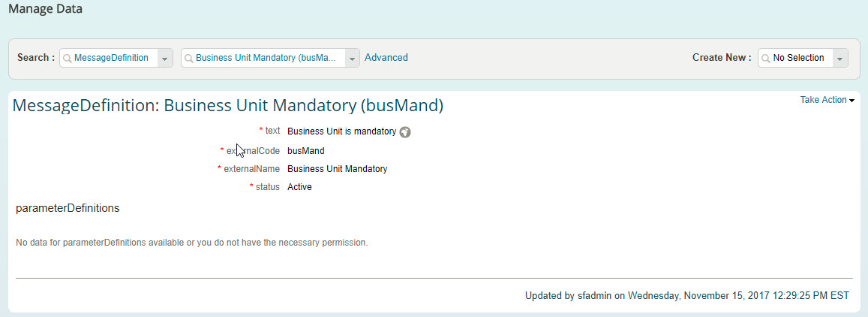Select the MessageDefinition: Business Unit Mandatory heading
The width and height of the screenshot is (868, 317).
228,105
